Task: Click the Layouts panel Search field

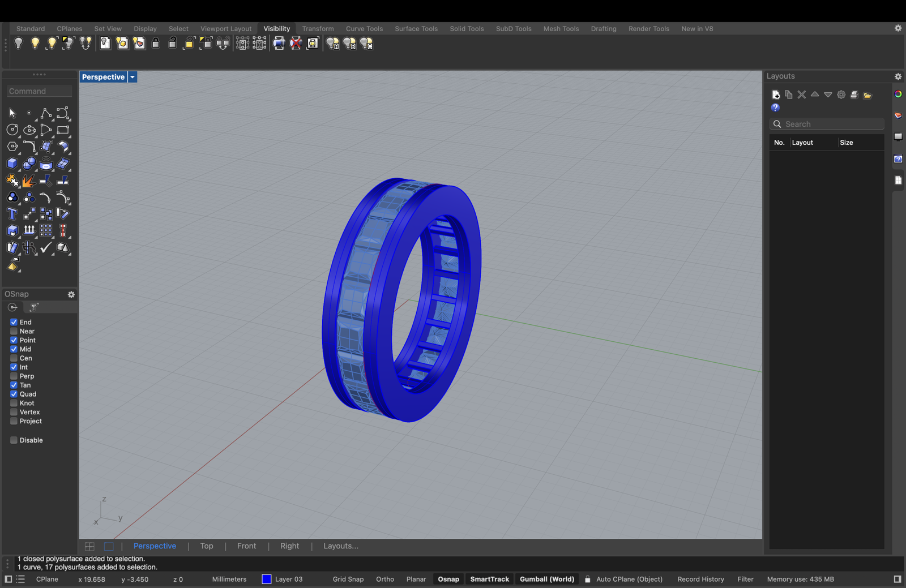Action: click(x=831, y=124)
